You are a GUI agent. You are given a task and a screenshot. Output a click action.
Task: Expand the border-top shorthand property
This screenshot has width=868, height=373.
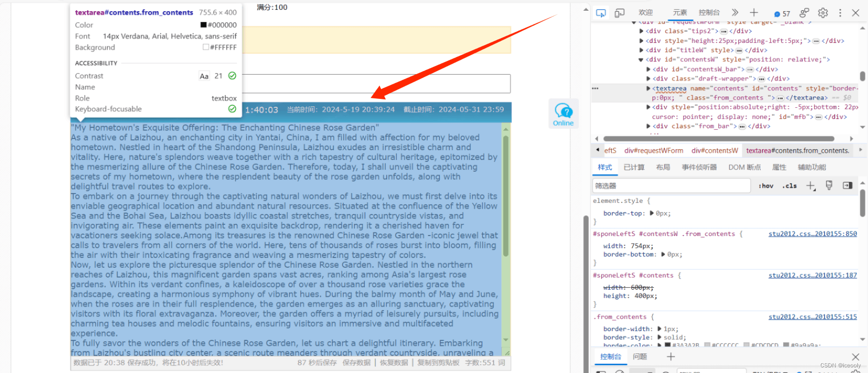[652, 213]
